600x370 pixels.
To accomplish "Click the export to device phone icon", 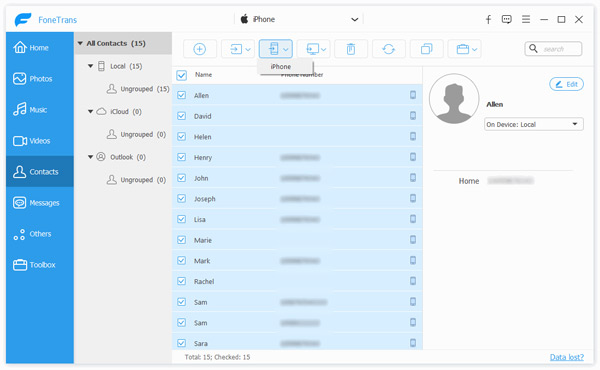I will [274, 49].
